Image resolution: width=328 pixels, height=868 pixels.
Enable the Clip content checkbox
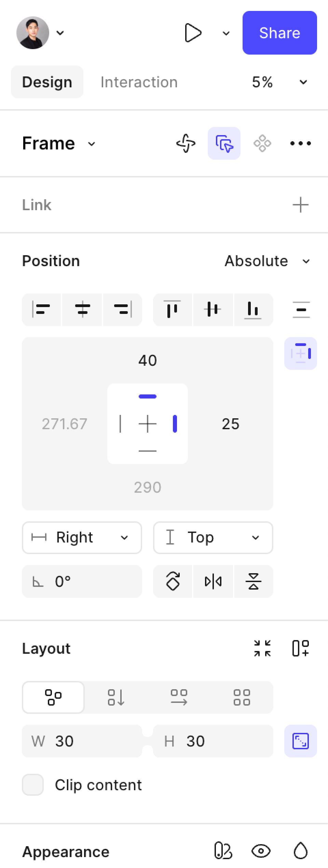click(33, 785)
